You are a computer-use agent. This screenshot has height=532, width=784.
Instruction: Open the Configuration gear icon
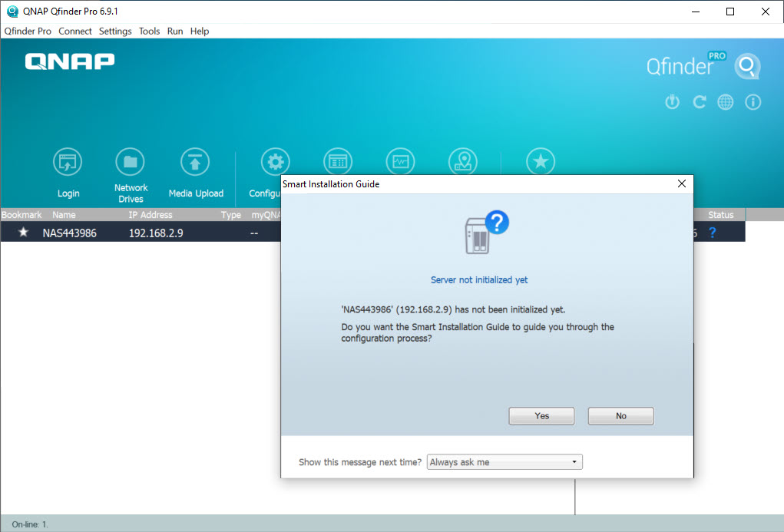tap(276, 161)
